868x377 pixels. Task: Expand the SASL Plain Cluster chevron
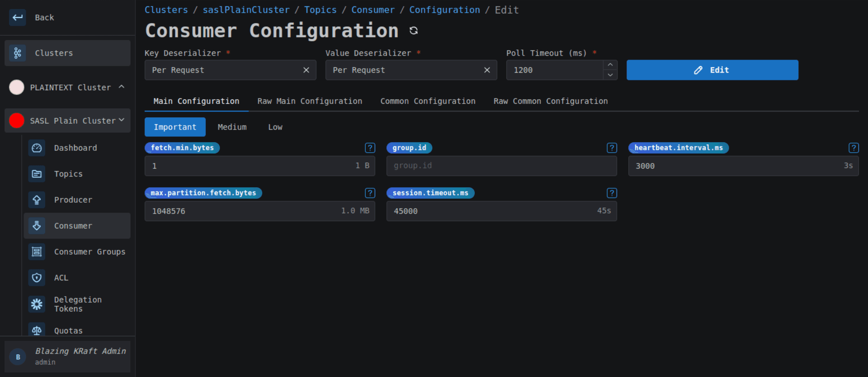click(x=122, y=120)
